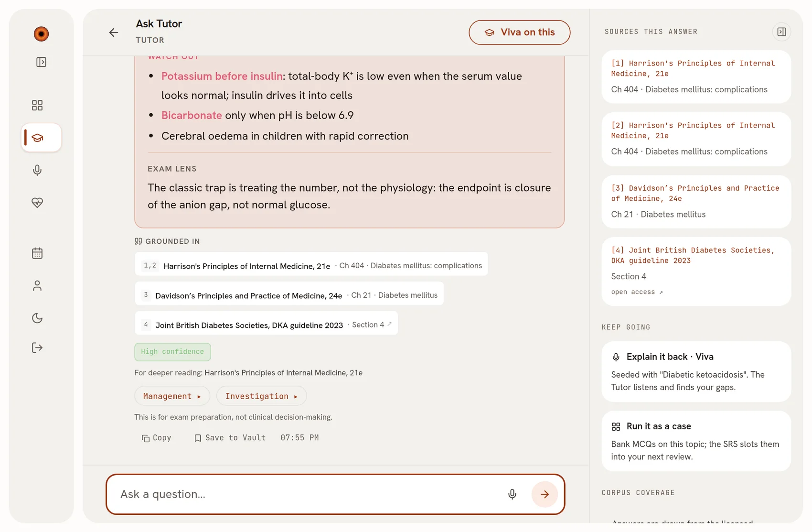Click the logout icon in sidebar
Screen dimensions: 812x532
pos(37,347)
